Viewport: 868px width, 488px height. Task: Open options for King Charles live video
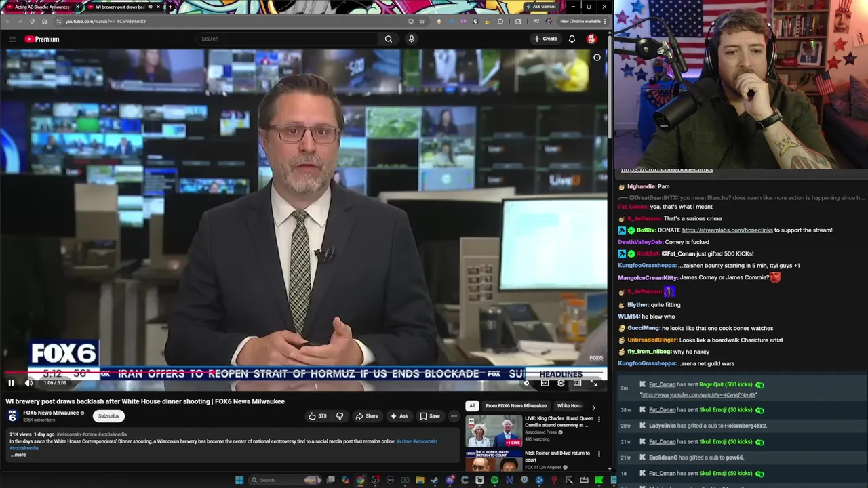[599, 420]
